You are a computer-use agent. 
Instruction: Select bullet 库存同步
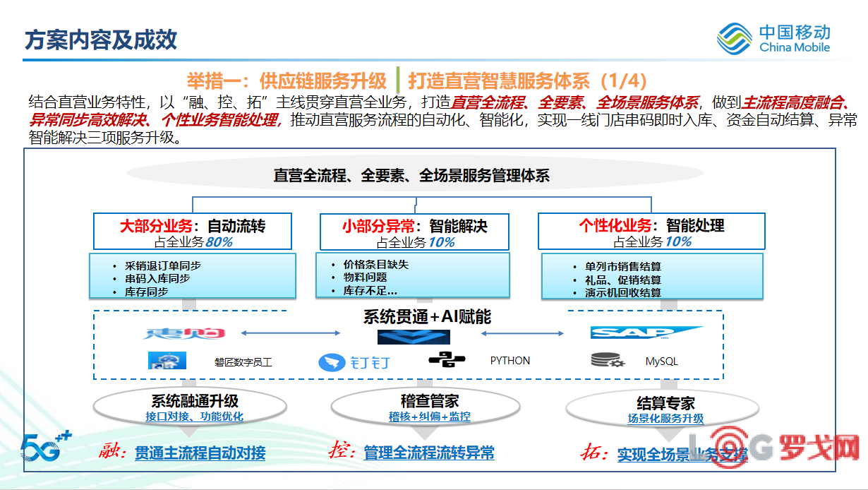(x=146, y=291)
